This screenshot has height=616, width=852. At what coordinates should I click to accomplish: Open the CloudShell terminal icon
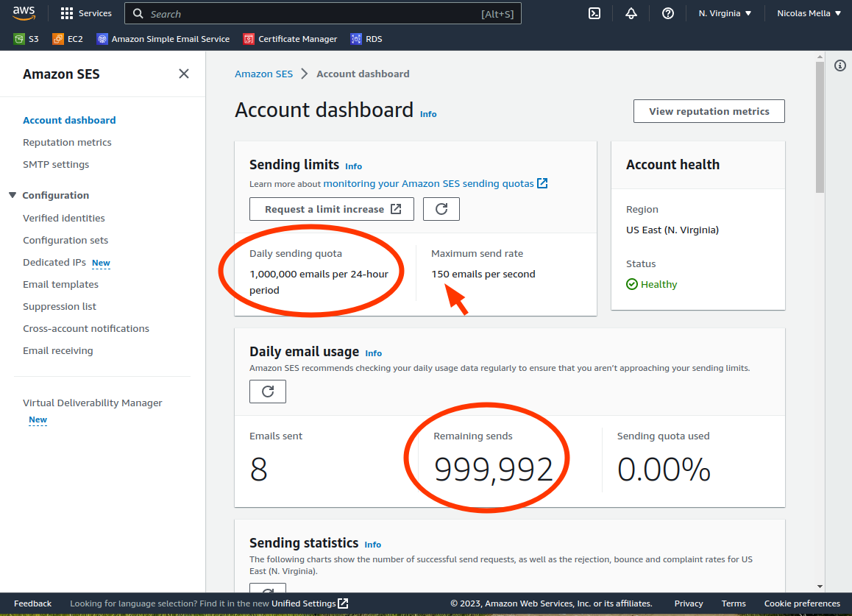click(595, 13)
